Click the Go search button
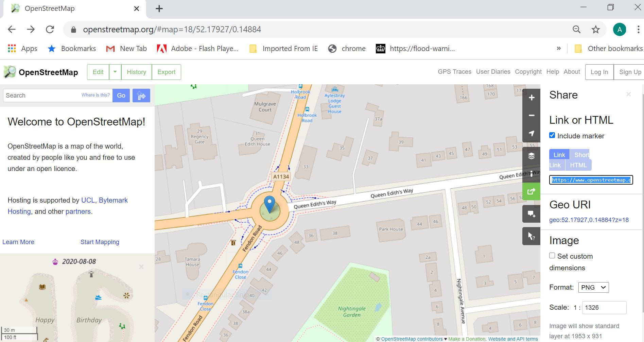 pyautogui.click(x=121, y=96)
